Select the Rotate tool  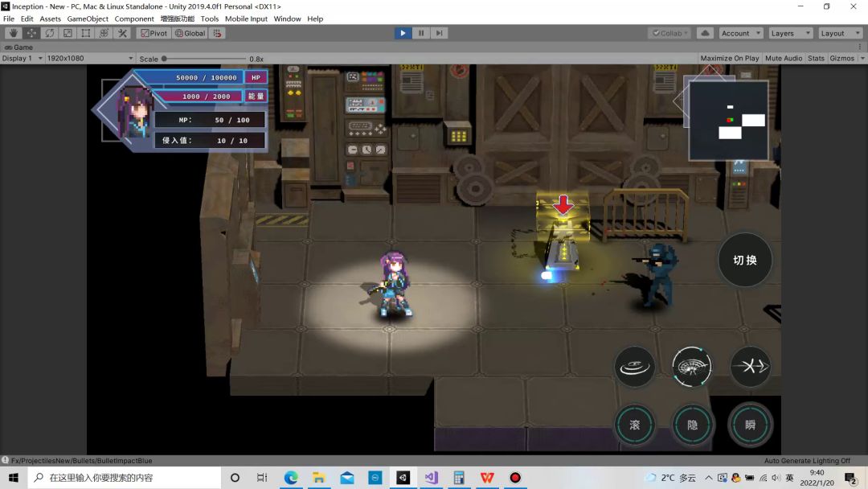tap(50, 33)
